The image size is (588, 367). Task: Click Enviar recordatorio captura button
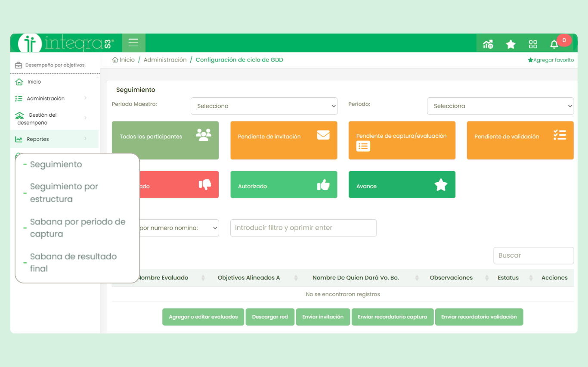click(393, 317)
